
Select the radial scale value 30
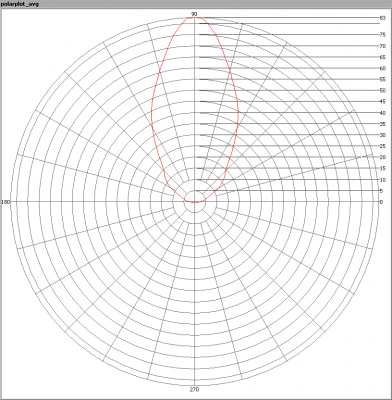[x=383, y=135]
